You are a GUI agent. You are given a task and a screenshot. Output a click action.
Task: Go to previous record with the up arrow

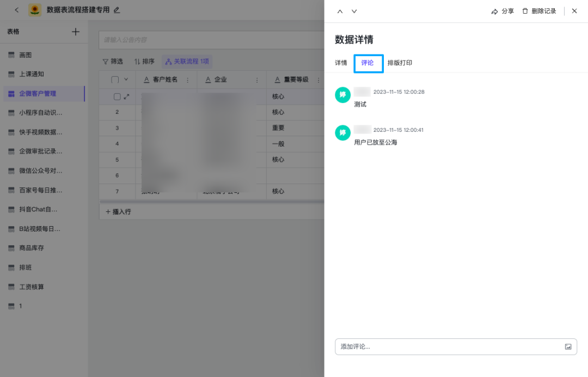[x=340, y=11]
